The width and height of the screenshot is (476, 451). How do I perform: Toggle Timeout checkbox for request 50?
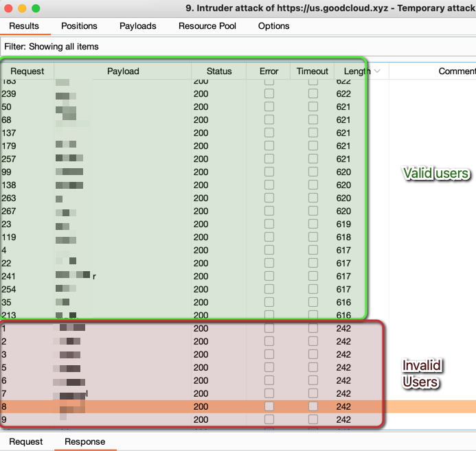pos(313,106)
